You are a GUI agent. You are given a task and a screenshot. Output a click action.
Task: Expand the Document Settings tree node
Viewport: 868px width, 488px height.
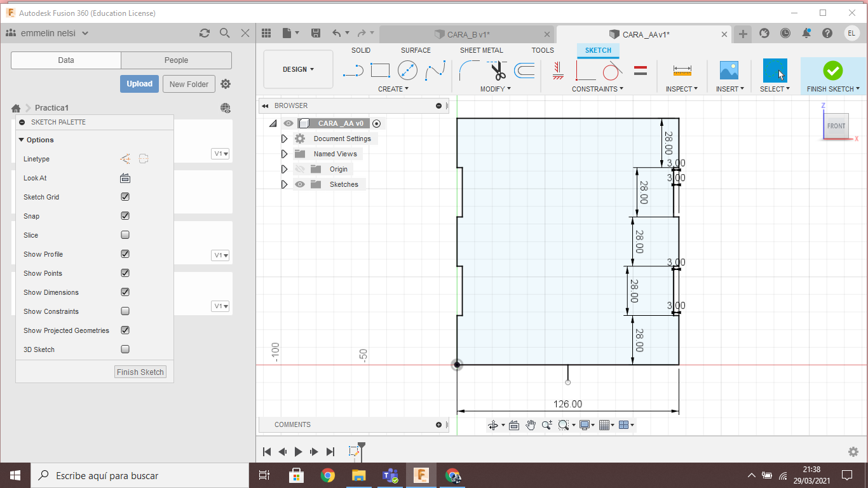285,139
